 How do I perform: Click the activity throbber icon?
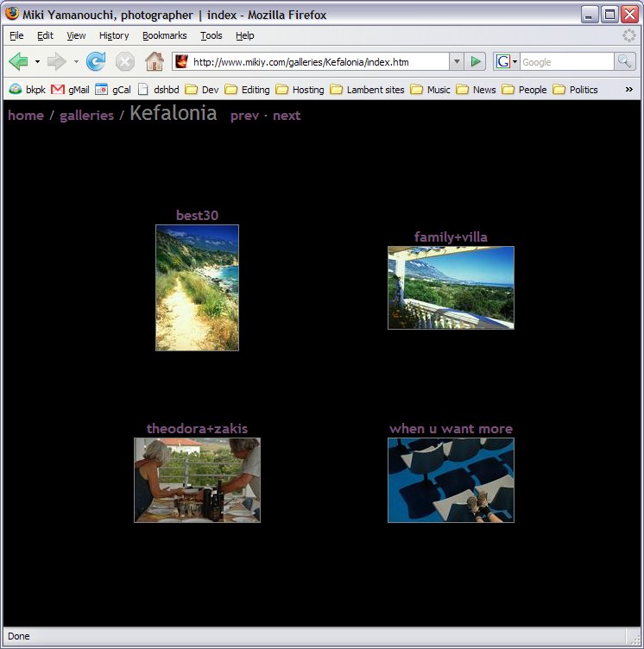point(628,35)
